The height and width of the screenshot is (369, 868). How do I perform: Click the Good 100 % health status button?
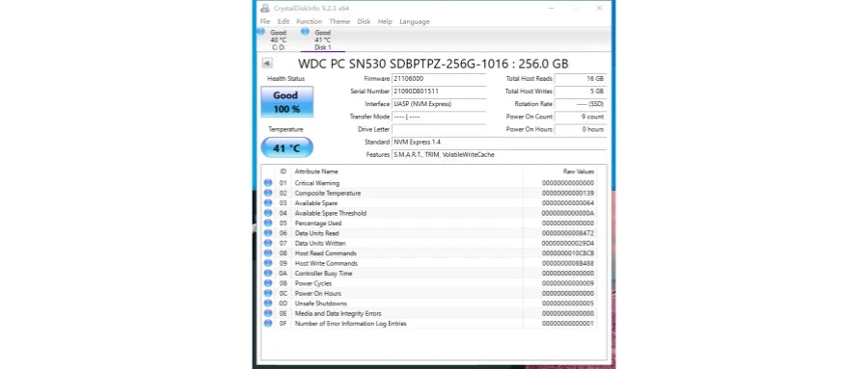click(286, 102)
